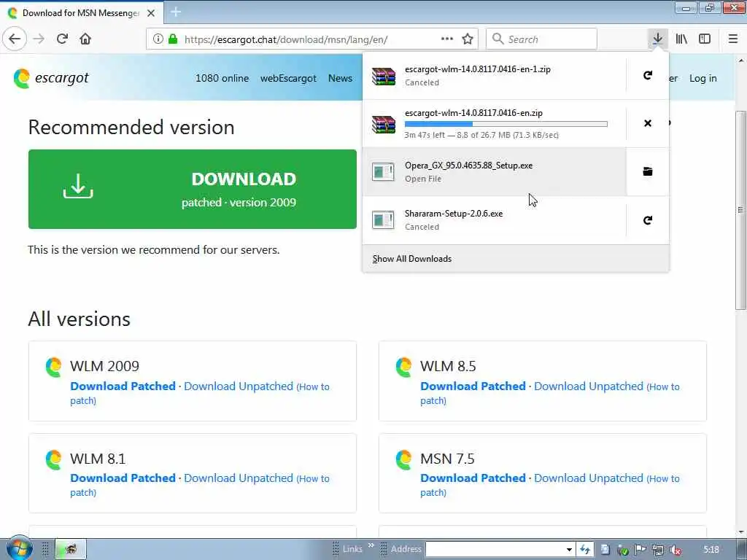This screenshot has width=747, height=560.
Task: Retry download of escargot-wlm-14.0.8117.0416-en-1.zip
Action: point(648,75)
